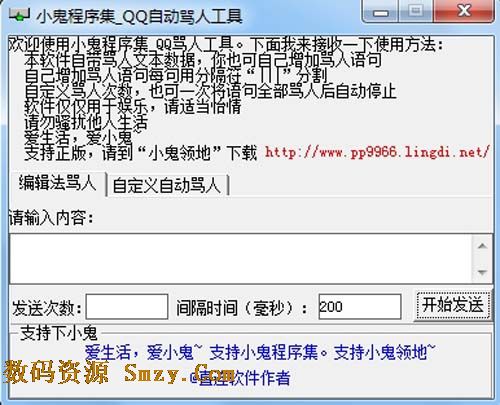The image size is (500, 405).
Task: Open the pp9966.lingdi.net link
Action: pos(377,153)
